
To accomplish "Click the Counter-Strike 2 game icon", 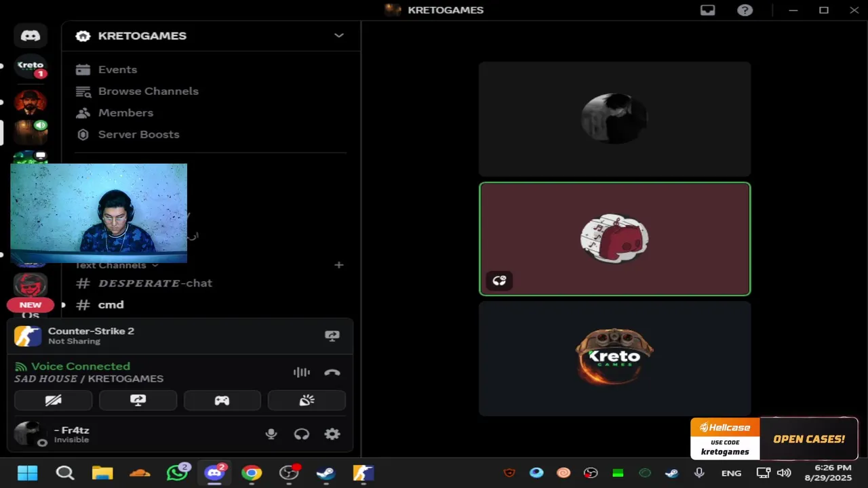I will pos(28,335).
